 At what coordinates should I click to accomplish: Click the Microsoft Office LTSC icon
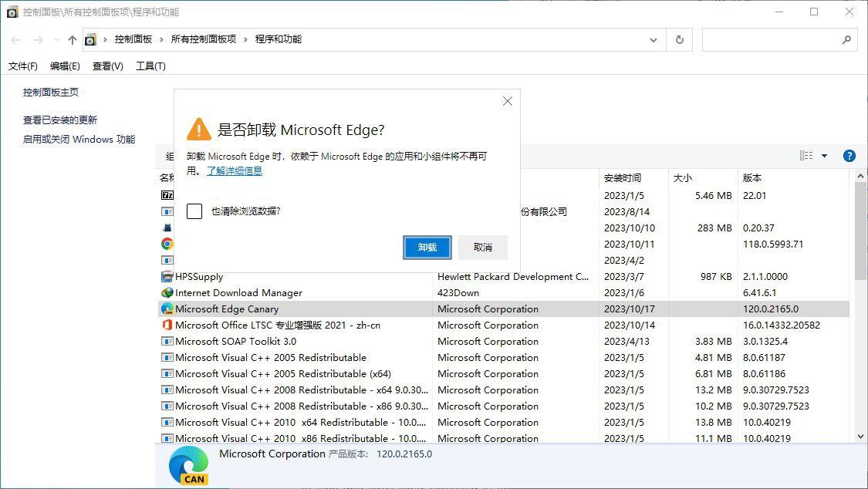pos(167,325)
